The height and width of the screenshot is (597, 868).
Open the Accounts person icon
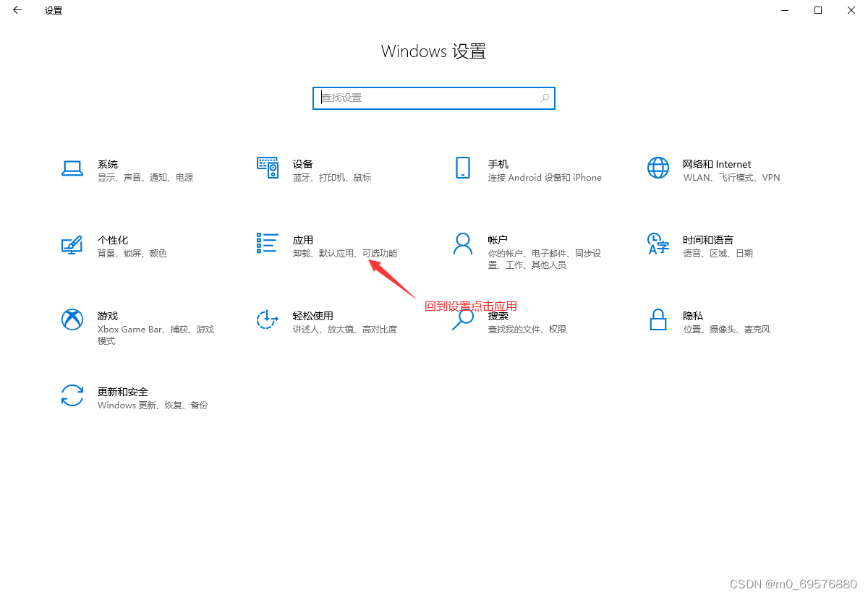463,244
